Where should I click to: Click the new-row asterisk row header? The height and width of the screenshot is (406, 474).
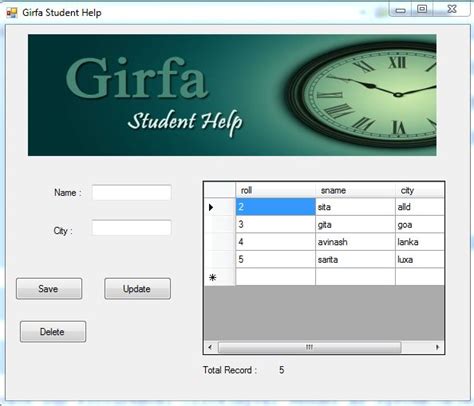(220, 277)
